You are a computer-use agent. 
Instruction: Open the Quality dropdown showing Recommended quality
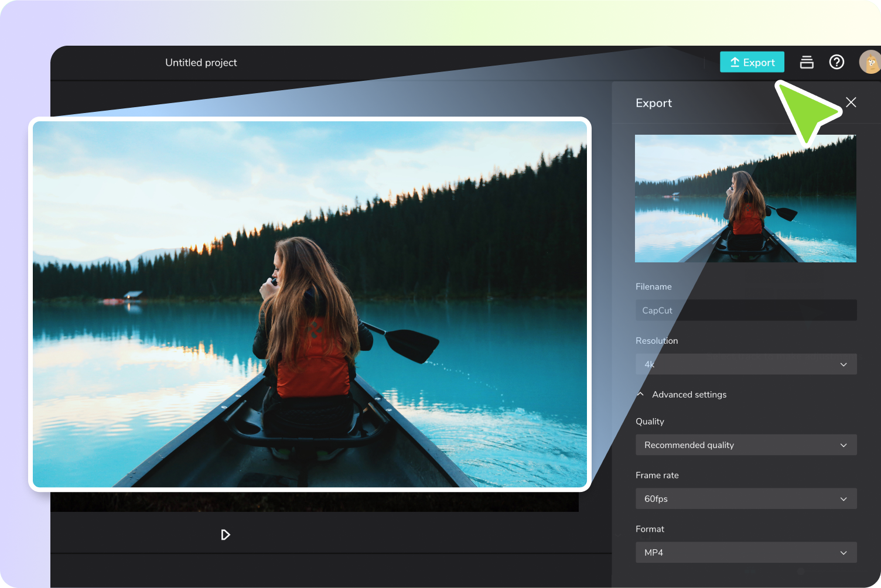[x=746, y=445]
